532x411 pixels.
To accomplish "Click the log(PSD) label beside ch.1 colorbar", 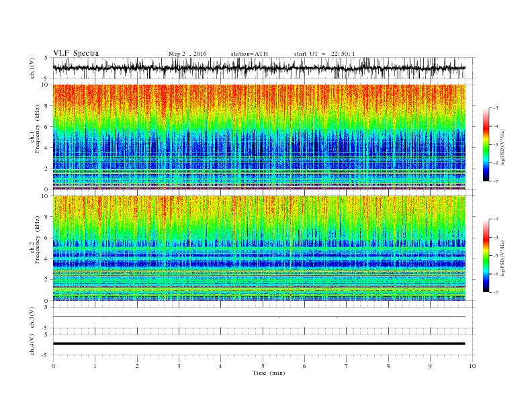I will coord(503,147).
